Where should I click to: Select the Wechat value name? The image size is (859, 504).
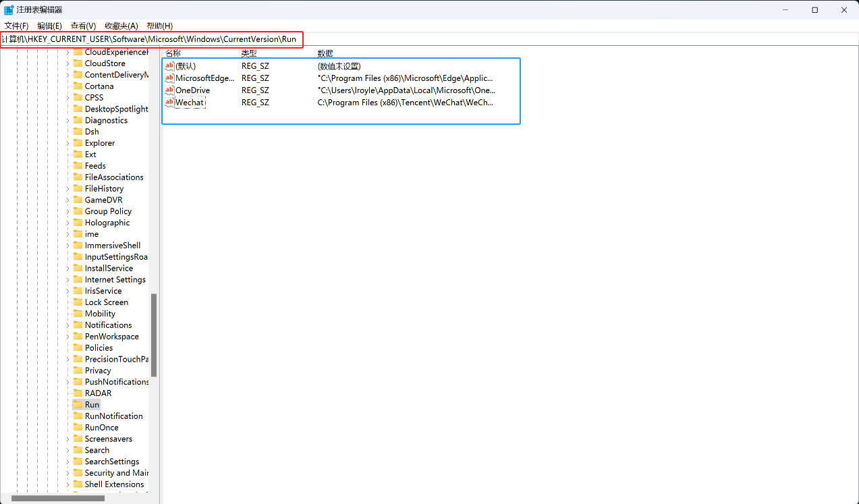[190, 102]
